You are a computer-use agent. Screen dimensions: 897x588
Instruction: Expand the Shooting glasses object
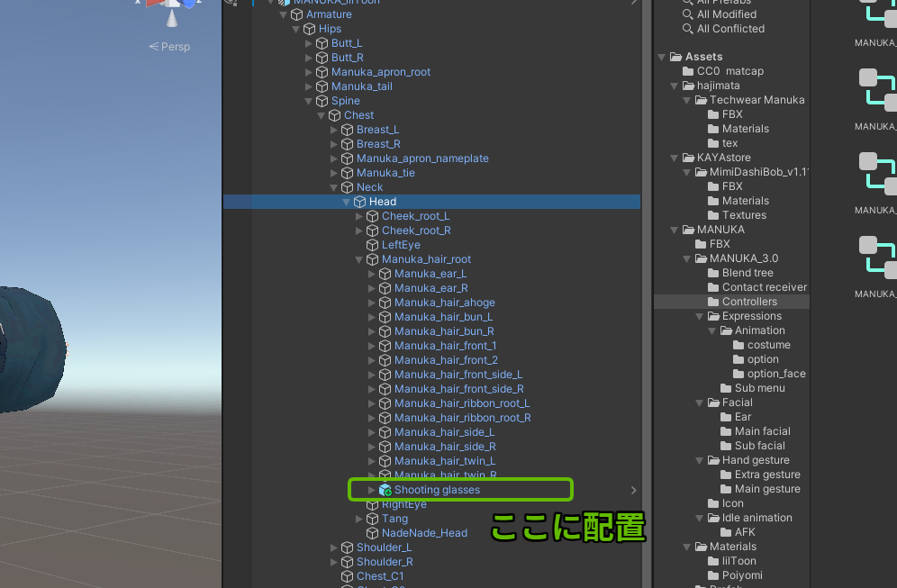[372, 490]
